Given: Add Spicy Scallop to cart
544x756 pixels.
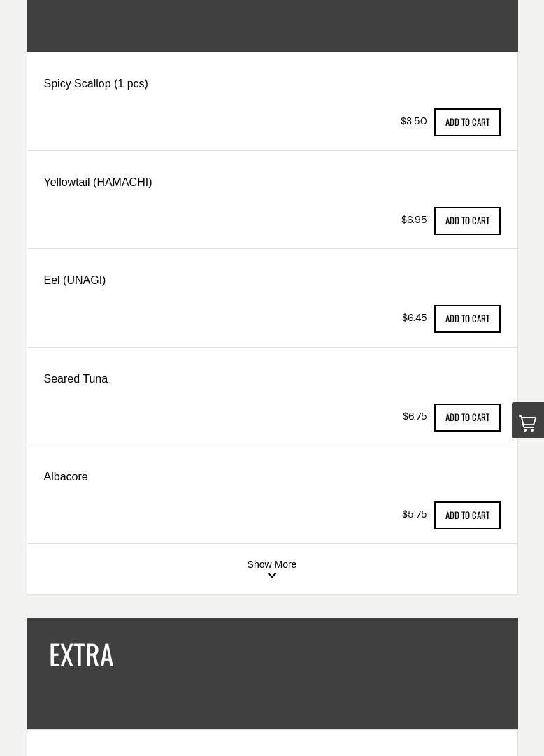Looking at the screenshot, I should pos(467,122).
